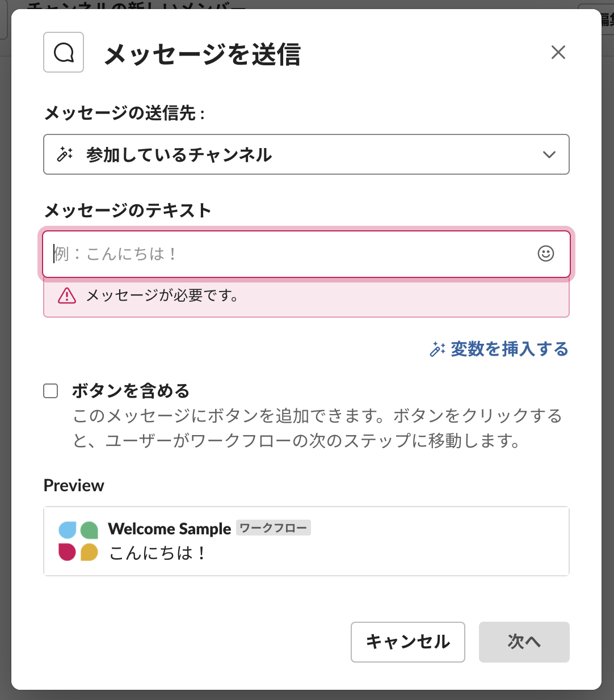Screen dimensions: 614x700
Task: Click the dropdown chevron arrow in the destination field
Action: 549,154
